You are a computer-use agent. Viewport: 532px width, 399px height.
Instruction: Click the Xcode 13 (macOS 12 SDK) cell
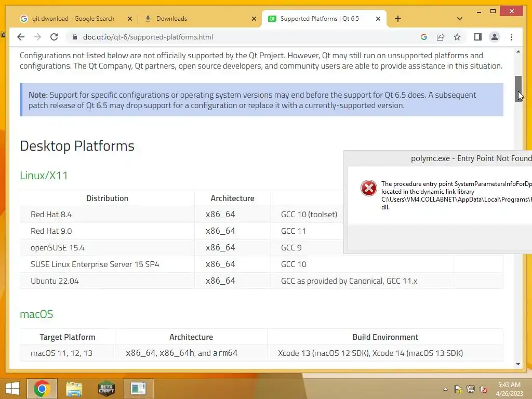[385, 353]
